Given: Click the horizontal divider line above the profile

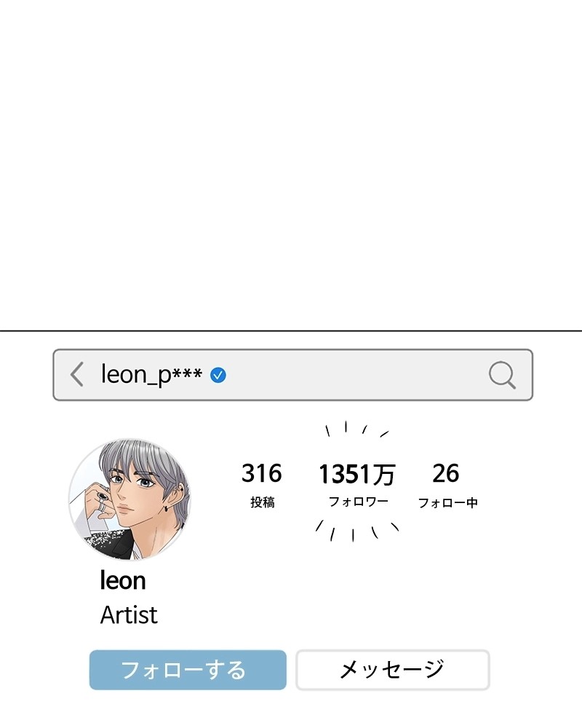Looking at the screenshot, I should [291, 331].
